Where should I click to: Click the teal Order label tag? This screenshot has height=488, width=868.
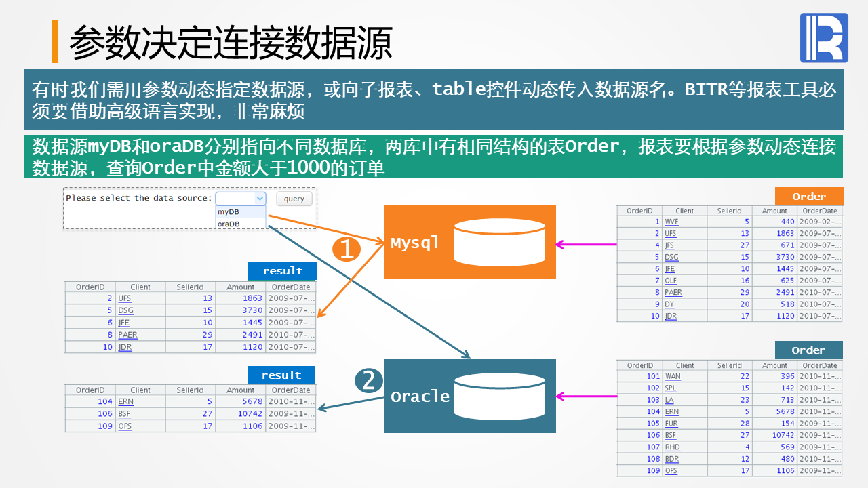[809, 350]
